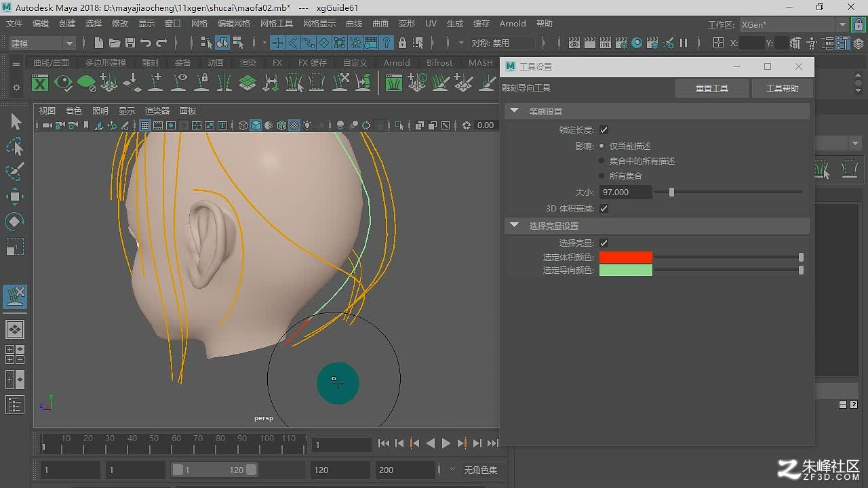This screenshot has height=488, width=868.
Task: Click the outliner toggle icon in sidebar
Action: 15,405
